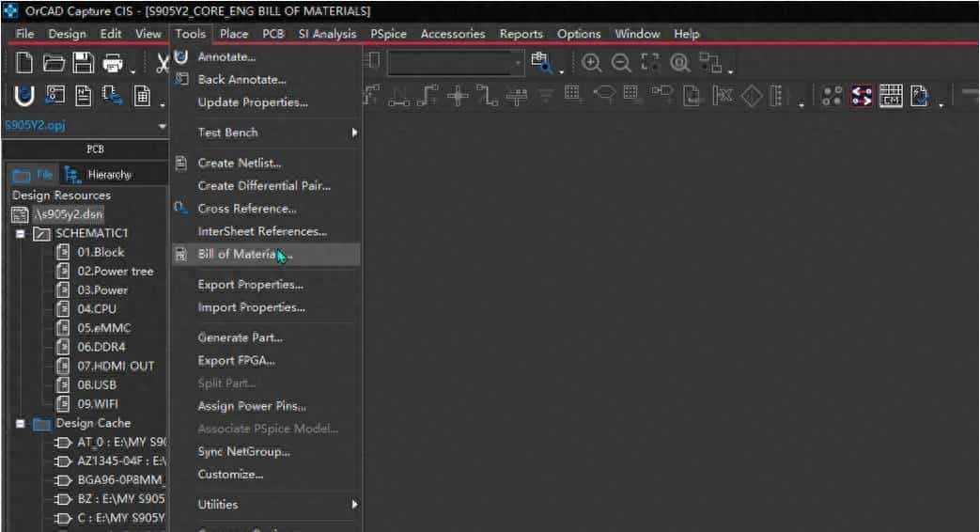The width and height of the screenshot is (980, 532).
Task: Open the S905Y2.opj project dropdown
Action: [x=162, y=126]
